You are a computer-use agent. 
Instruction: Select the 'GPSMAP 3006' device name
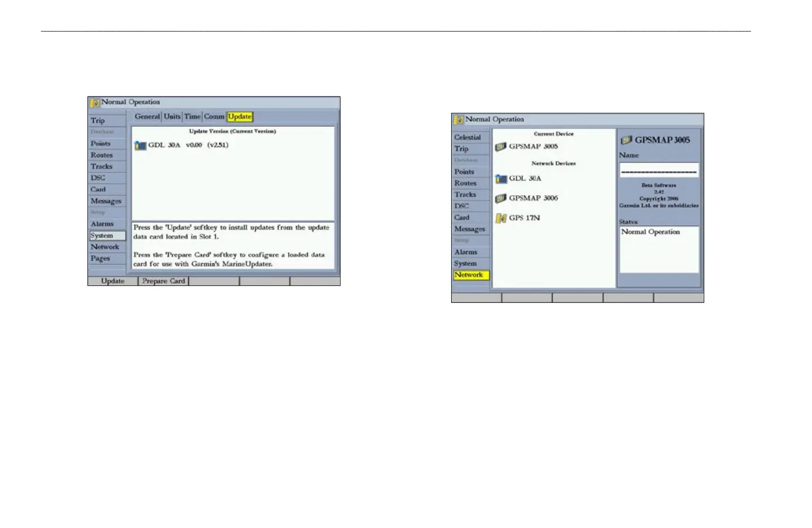533,199
